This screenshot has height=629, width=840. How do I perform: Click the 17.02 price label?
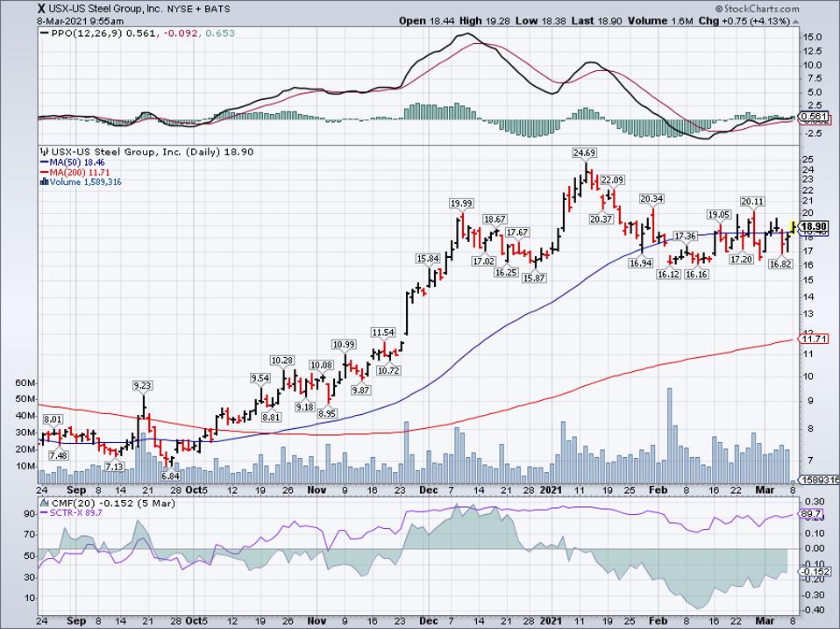(x=484, y=261)
